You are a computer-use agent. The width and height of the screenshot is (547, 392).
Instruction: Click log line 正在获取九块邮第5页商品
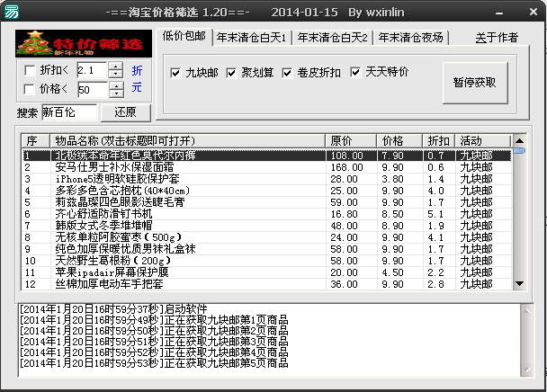tap(154, 363)
